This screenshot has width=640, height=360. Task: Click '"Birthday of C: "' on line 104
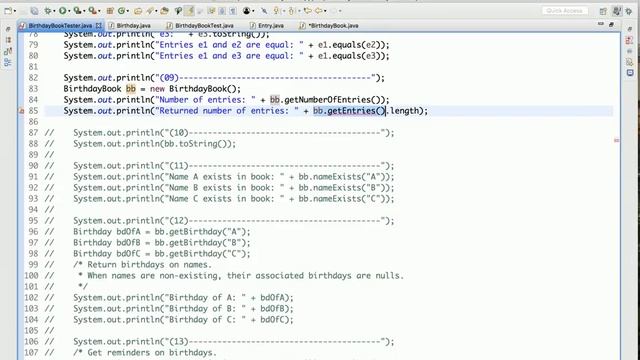point(207,320)
